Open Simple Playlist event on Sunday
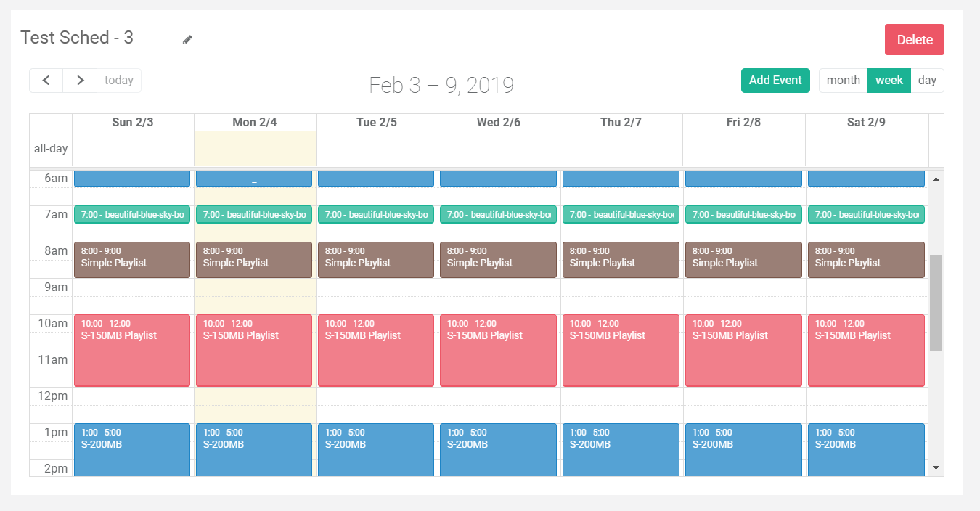This screenshot has width=980, height=511. [131, 259]
